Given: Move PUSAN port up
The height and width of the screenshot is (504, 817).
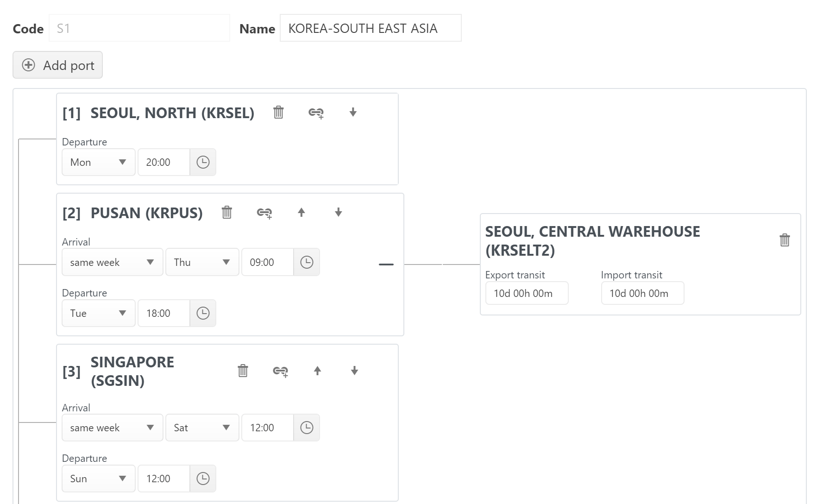Looking at the screenshot, I should pos(302,213).
